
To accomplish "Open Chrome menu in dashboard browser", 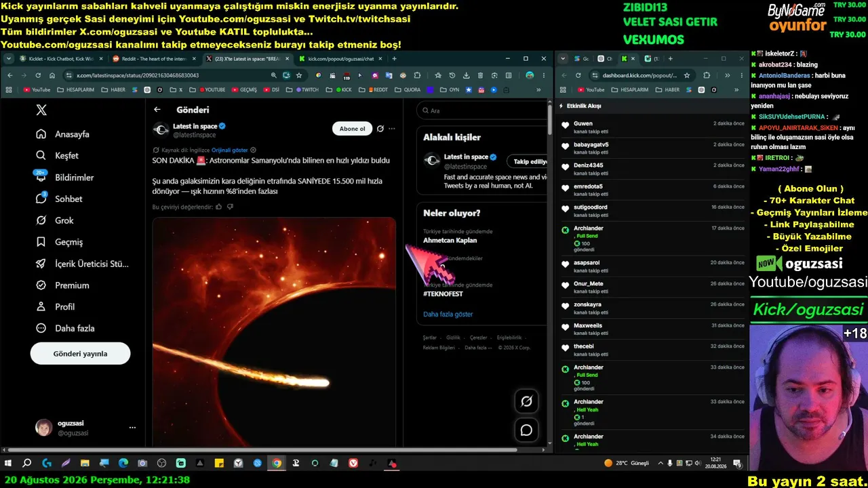I will tap(743, 75).
